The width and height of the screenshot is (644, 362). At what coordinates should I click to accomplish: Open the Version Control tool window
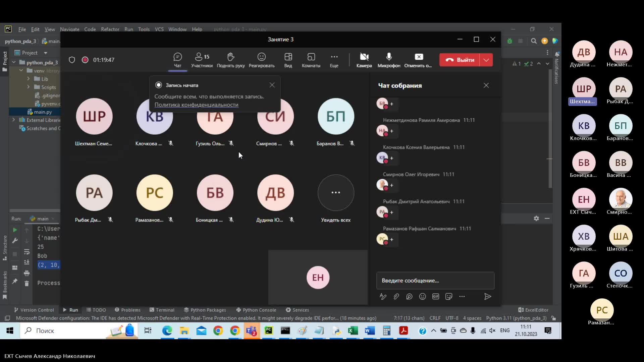coord(34,310)
